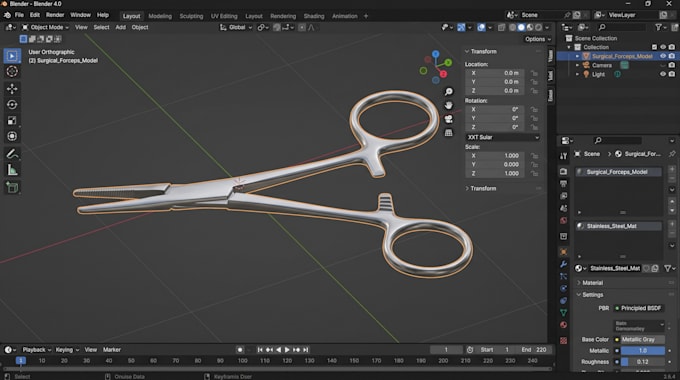Select the Transform tool

pos(12,136)
